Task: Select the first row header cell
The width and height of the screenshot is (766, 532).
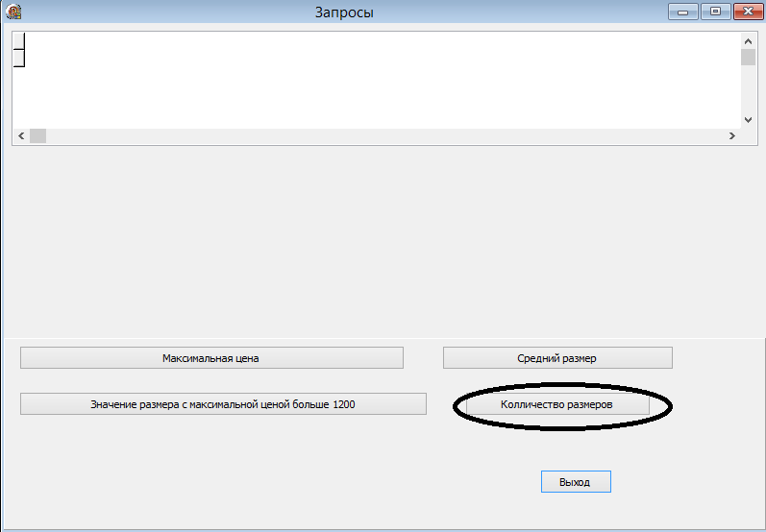Action: point(18,41)
